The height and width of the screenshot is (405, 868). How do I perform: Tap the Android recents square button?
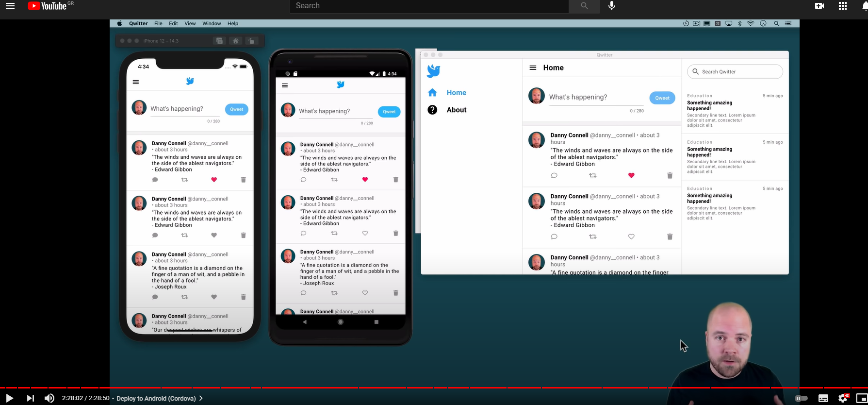click(377, 322)
